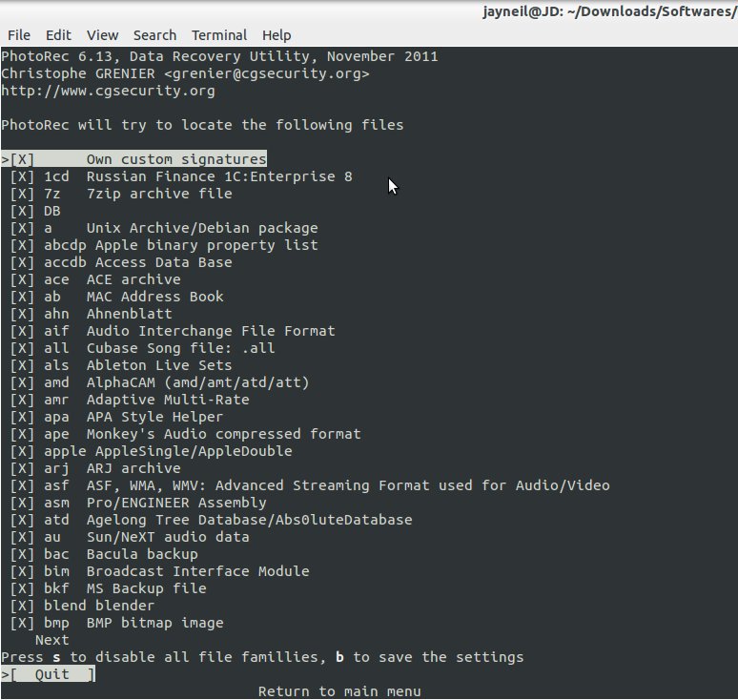
Task: Uncheck the blend blender checkbox
Action: (23, 606)
